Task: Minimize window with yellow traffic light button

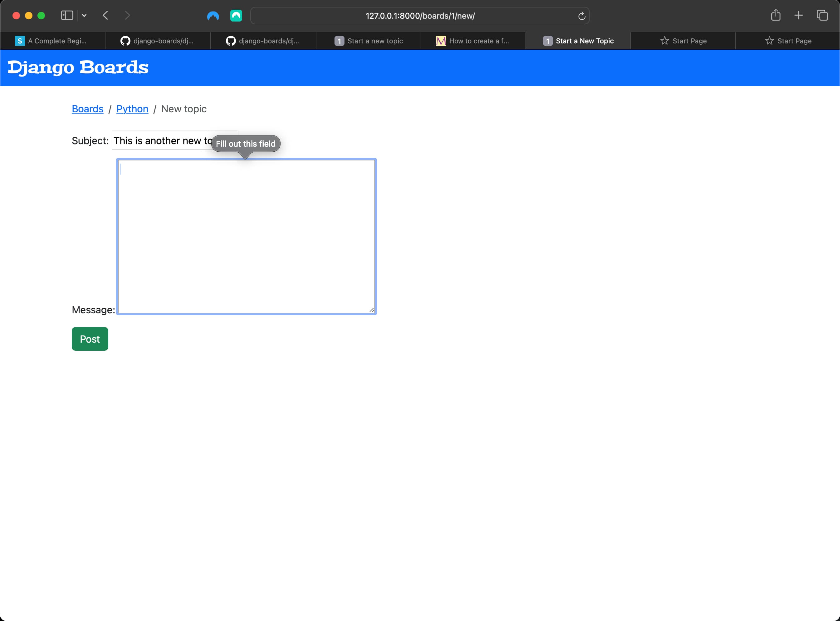Action: click(29, 15)
